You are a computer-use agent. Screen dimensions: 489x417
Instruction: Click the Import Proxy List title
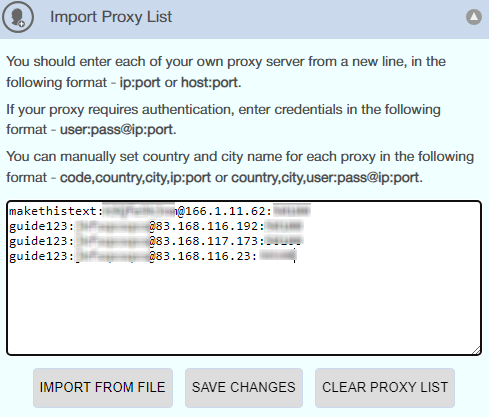(x=111, y=17)
